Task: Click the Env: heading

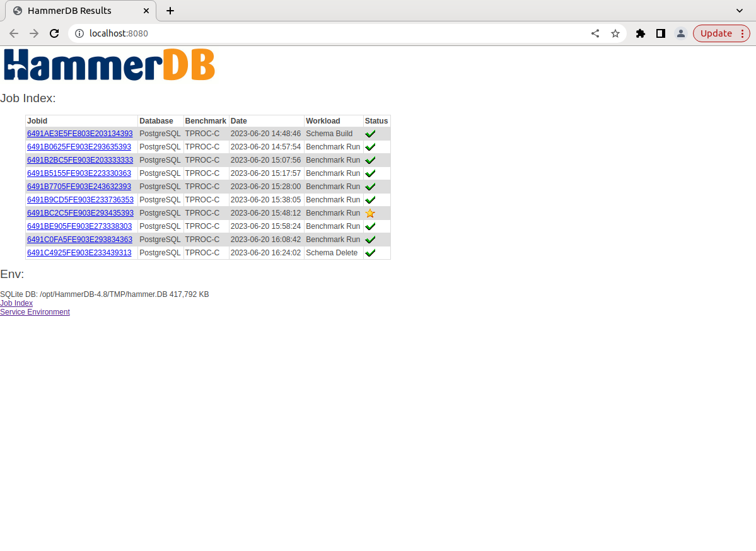Action: click(x=12, y=274)
